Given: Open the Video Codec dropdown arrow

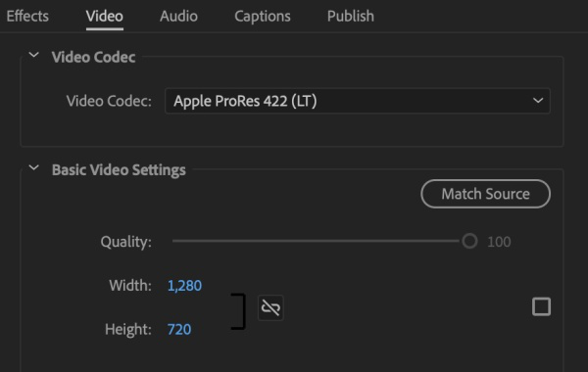Looking at the screenshot, I should point(538,101).
